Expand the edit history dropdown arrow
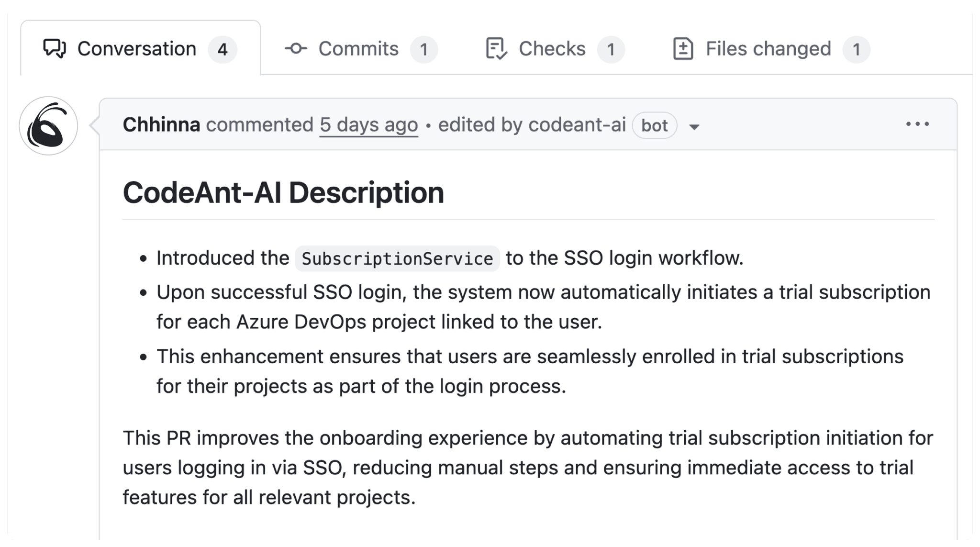 pos(694,127)
